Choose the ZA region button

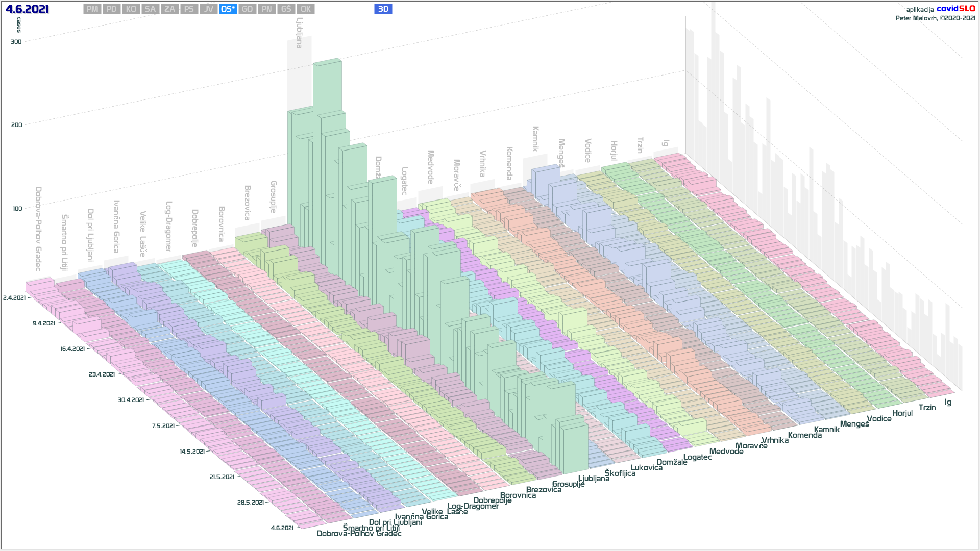(169, 9)
